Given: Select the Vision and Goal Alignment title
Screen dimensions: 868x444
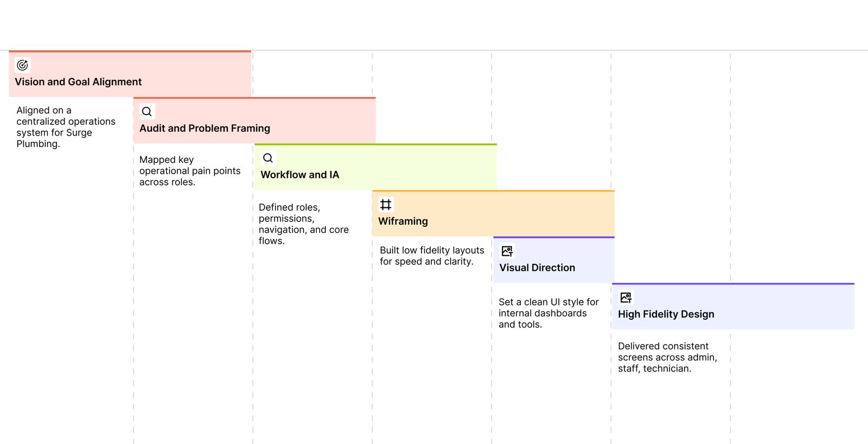Looking at the screenshot, I should (78, 82).
